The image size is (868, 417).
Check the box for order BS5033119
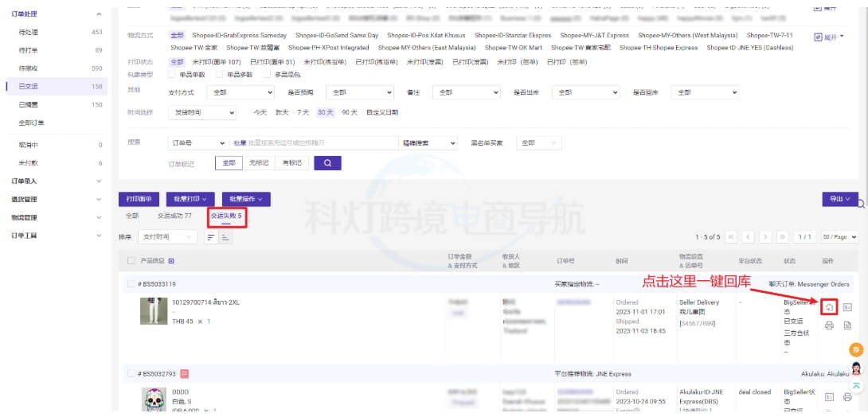click(131, 284)
